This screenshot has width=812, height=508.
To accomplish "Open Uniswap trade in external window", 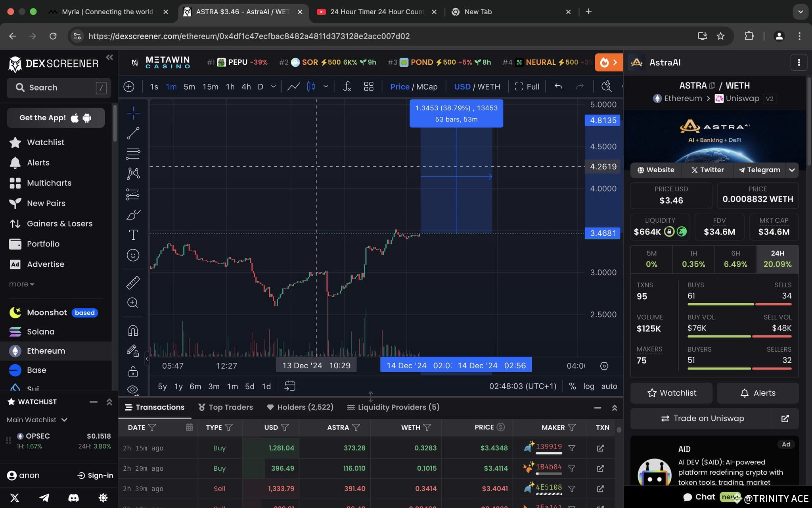I will tap(785, 418).
